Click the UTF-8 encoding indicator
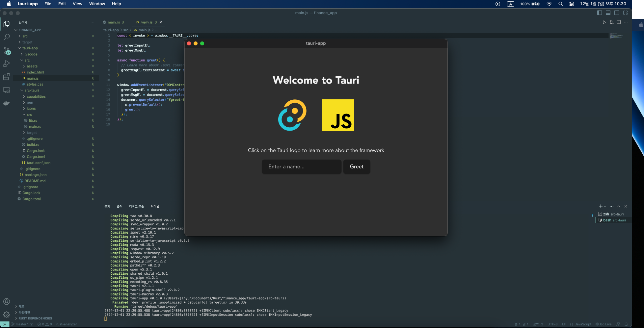 (552, 324)
